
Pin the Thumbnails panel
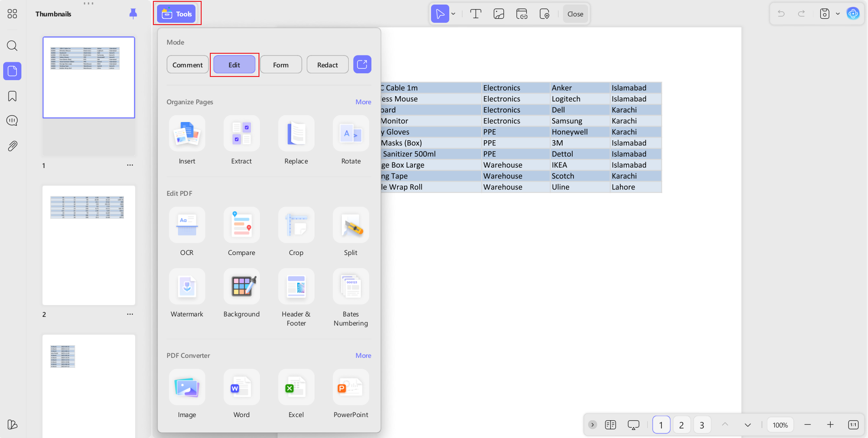pos(133,14)
